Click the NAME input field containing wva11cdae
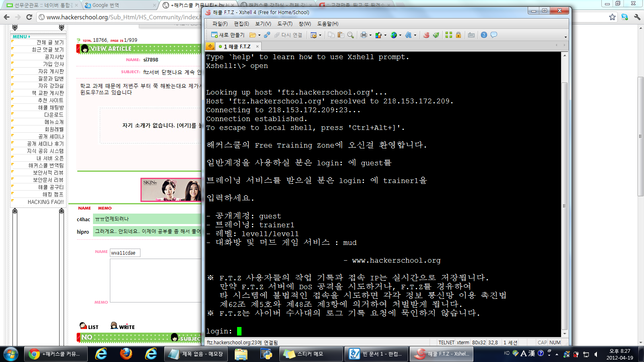This screenshot has width=644, height=362. pyautogui.click(x=125, y=253)
